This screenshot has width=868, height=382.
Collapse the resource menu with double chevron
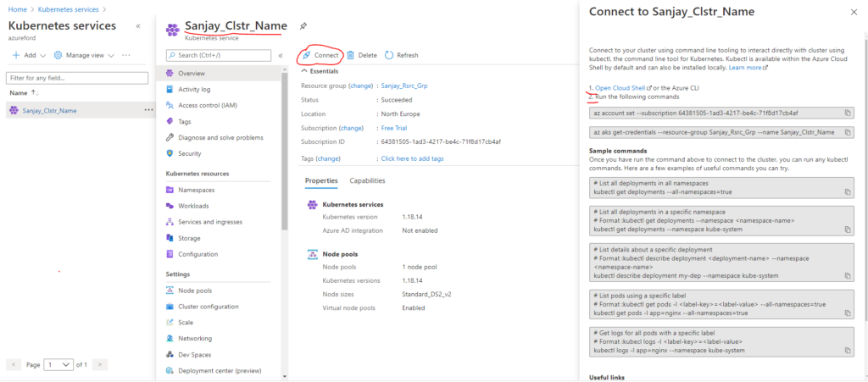(280, 55)
